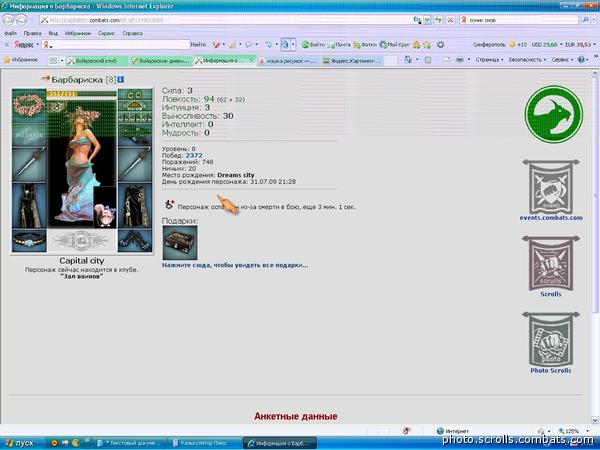Expand the Безопасность dropdown menu
The height and width of the screenshot is (450, 600).
(x=527, y=60)
